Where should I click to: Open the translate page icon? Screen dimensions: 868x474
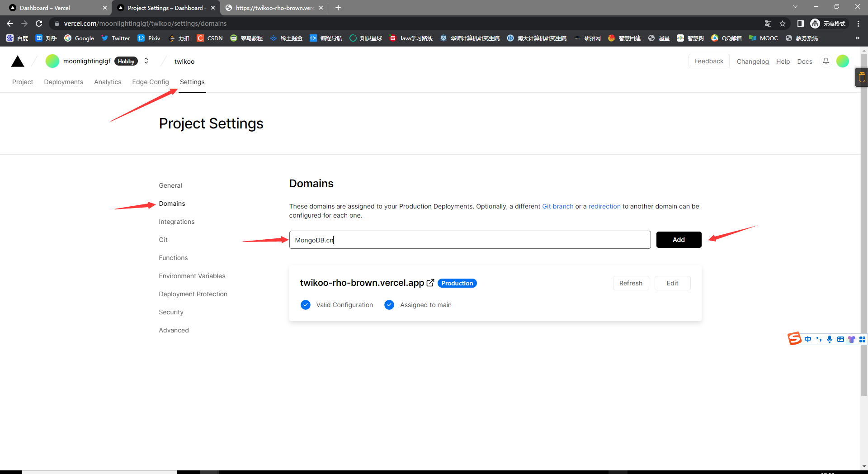pyautogui.click(x=768, y=24)
